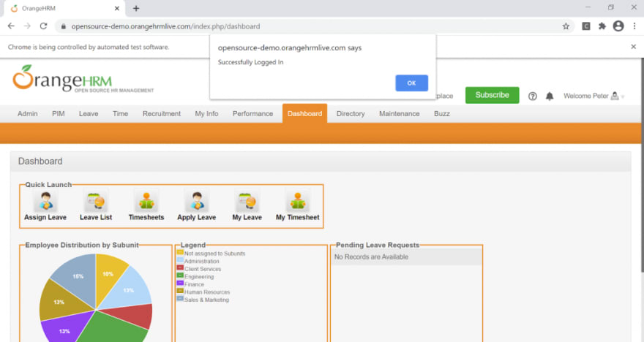
Task: Open the Time menu
Action: [120, 113]
